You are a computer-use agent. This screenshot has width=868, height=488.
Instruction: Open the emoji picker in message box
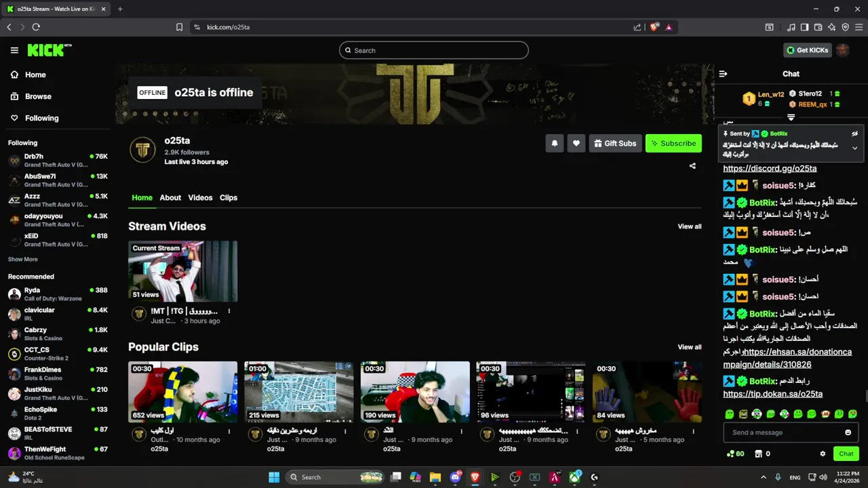(x=848, y=432)
